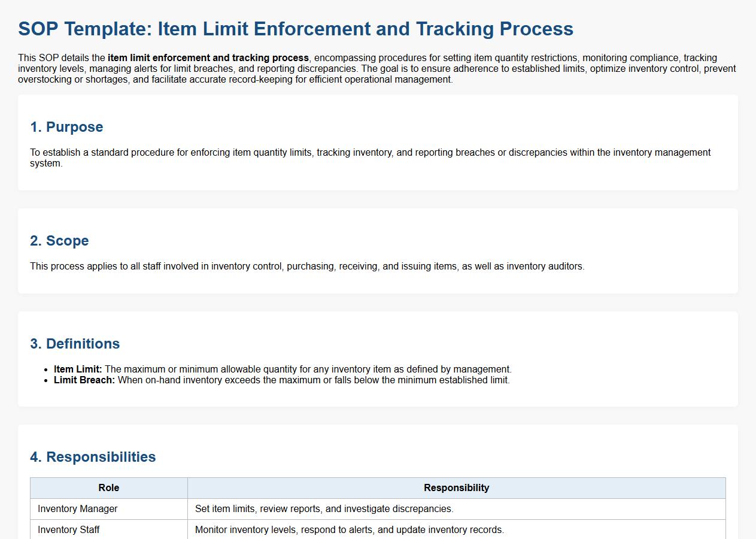Click the Inventory Manager responsibility description cell

click(324, 509)
